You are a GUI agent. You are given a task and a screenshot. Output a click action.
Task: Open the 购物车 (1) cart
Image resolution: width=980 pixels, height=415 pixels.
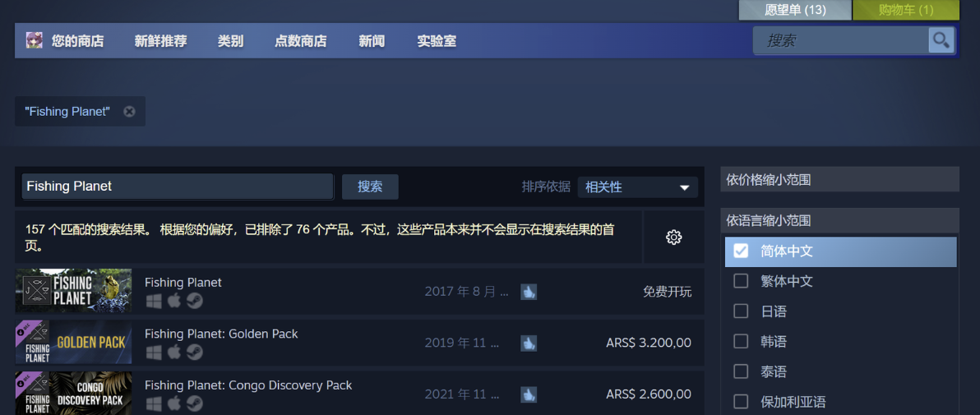906,10
